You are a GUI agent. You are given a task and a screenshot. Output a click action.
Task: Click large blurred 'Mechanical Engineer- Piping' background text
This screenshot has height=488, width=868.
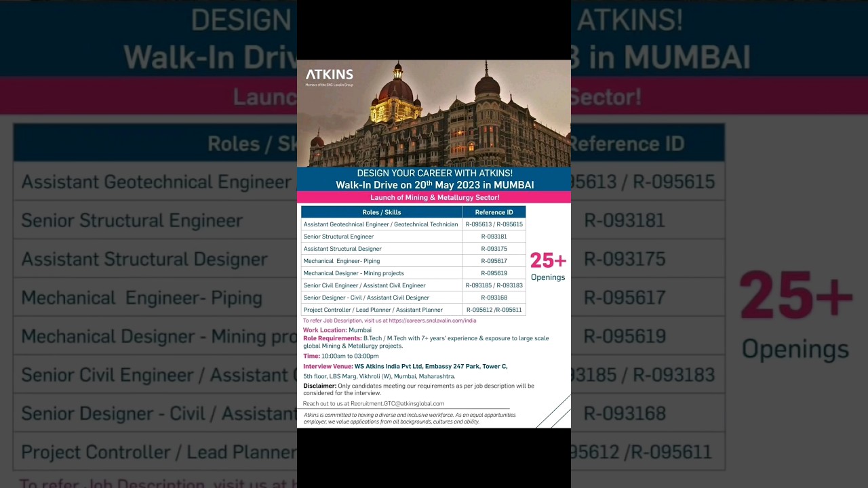click(142, 298)
